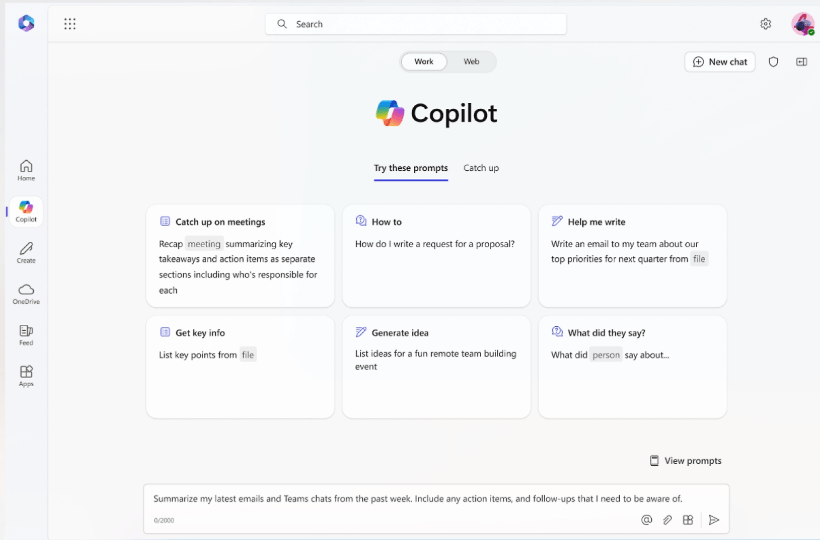The width and height of the screenshot is (820, 540).
Task: Click the Home sidebar icon
Action: click(x=26, y=170)
